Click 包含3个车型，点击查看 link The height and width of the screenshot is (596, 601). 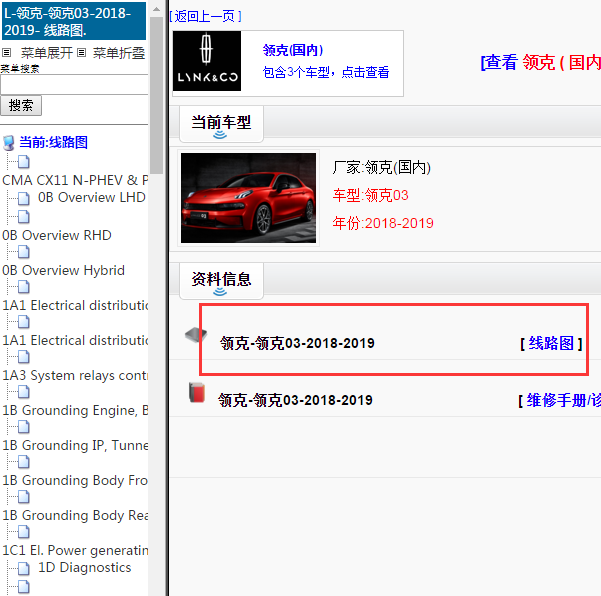click(326, 72)
